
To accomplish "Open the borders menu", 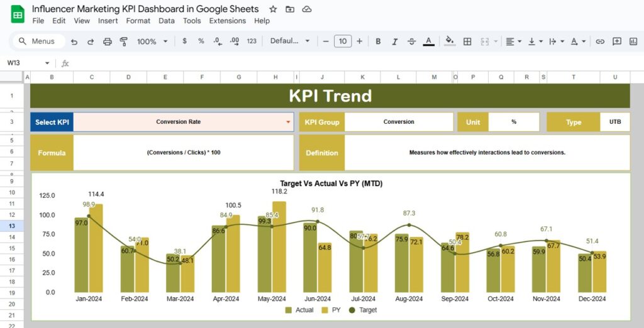I will pos(467,41).
